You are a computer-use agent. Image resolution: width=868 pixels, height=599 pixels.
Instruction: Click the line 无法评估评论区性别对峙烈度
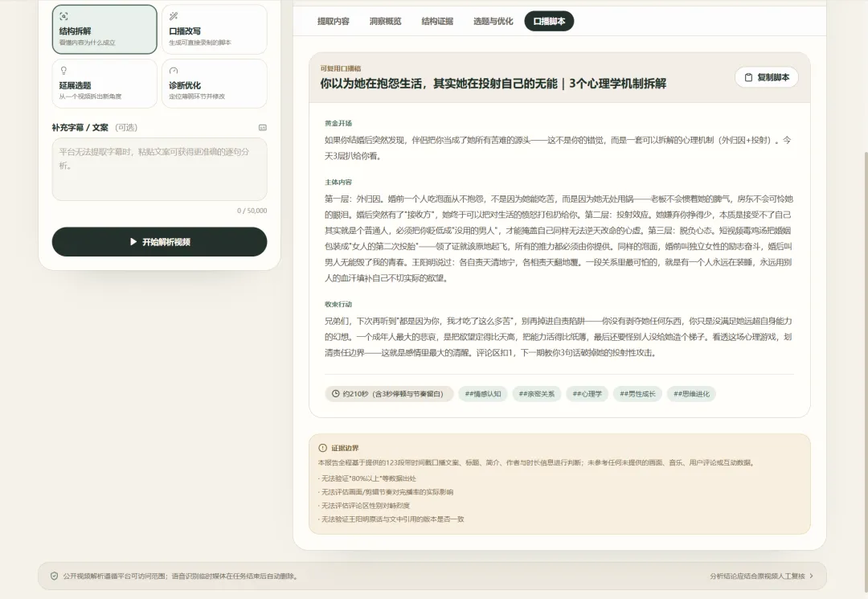[x=364, y=506]
